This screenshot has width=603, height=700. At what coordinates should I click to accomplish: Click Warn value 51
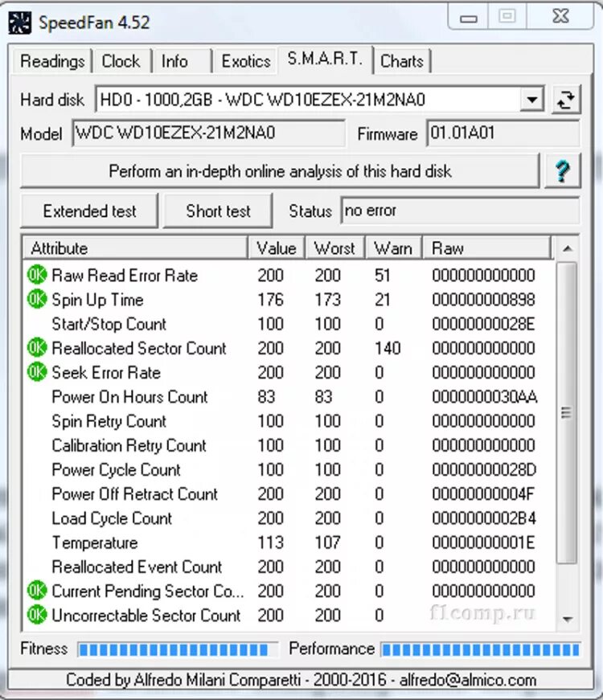tap(383, 275)
